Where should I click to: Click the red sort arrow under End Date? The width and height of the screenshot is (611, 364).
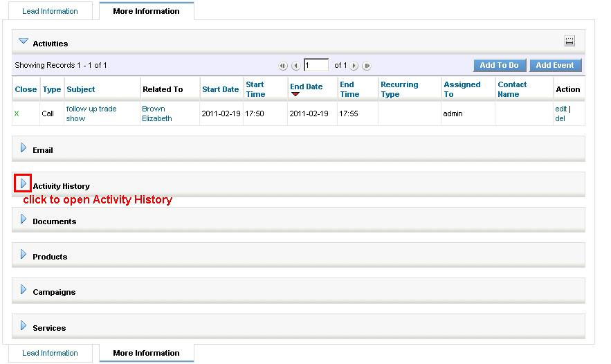click(295, 94)
